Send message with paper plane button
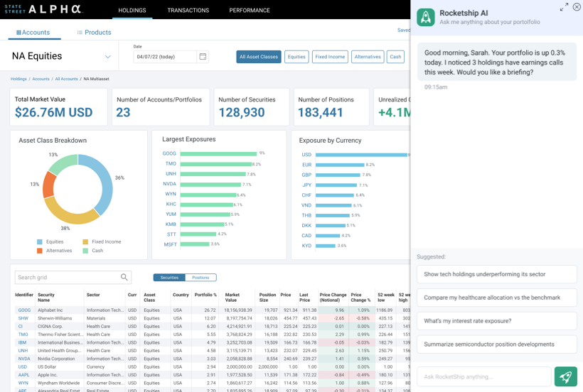This screenshot has height=392, width=583. pos(565,376)
